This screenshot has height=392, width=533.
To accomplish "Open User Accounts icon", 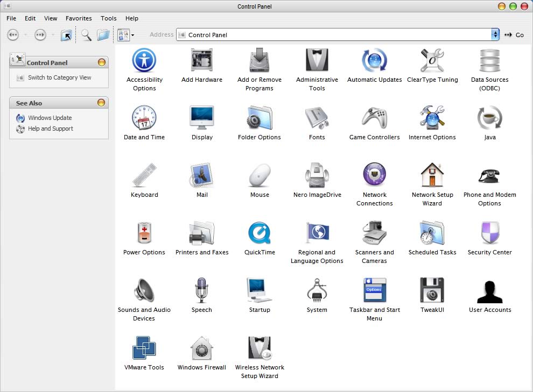I will (x=489, y=292).
